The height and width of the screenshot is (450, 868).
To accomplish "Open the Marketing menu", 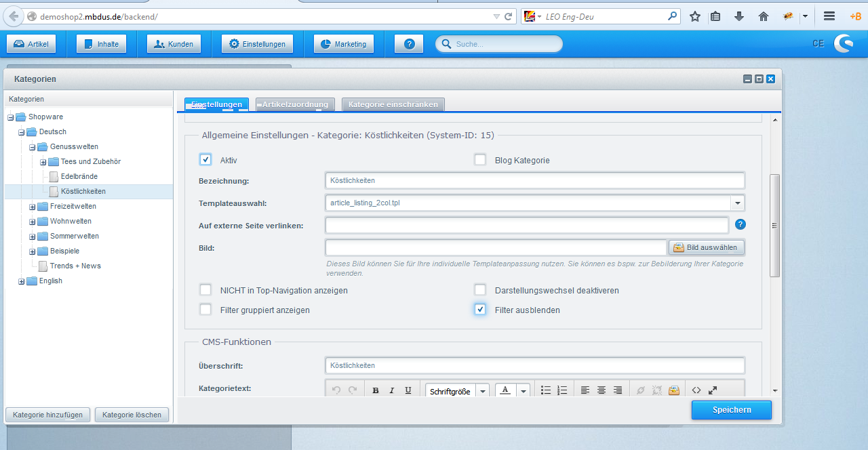I will 344,44.
